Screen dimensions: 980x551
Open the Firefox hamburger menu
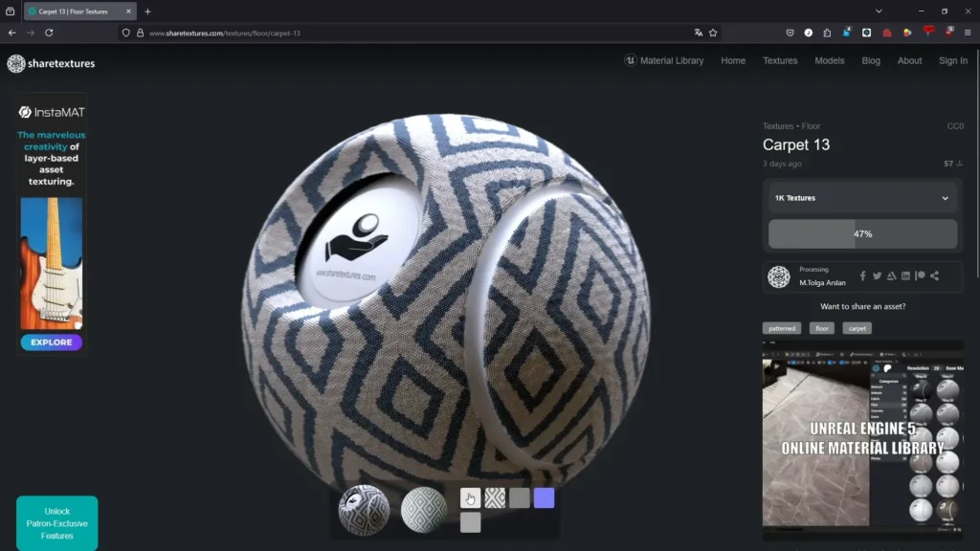(x=968, y=33)
